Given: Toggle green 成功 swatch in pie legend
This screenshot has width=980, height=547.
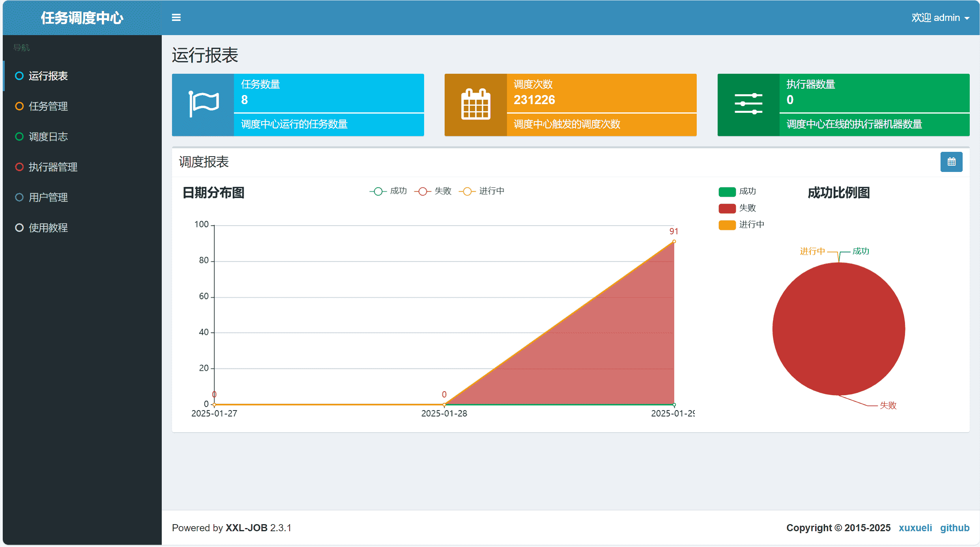Looking at the screenshot, I should [727, 192].
